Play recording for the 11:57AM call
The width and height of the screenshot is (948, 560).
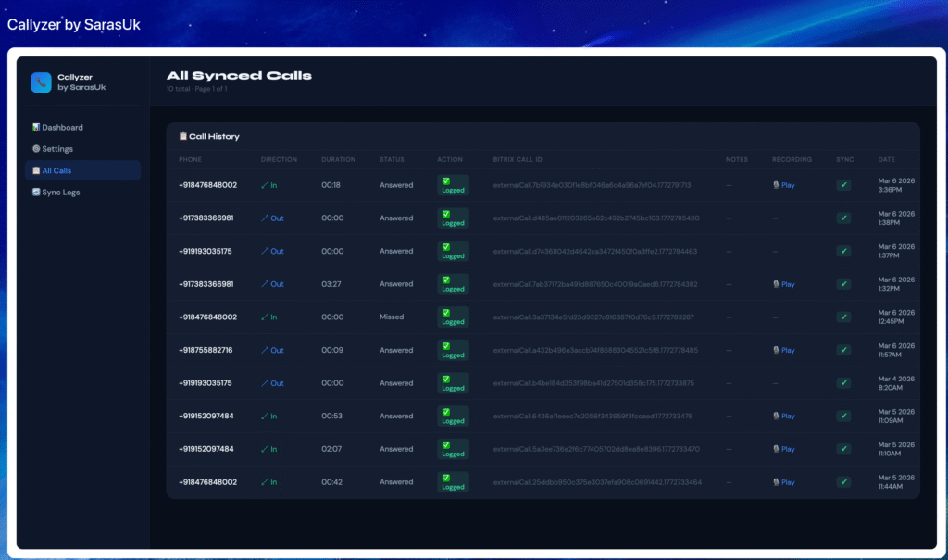(x=784, y=350)
